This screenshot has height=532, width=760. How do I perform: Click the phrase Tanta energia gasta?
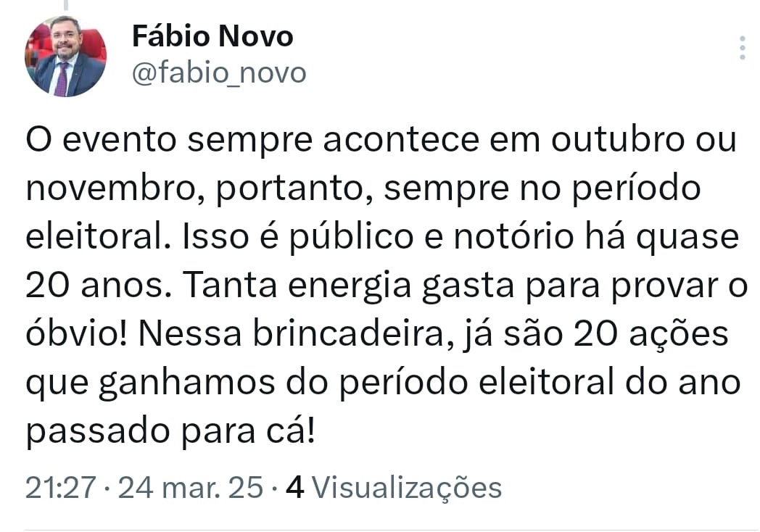point(348,286)
